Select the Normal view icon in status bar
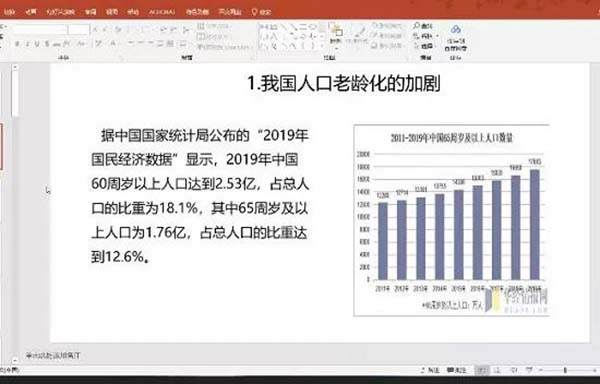Screen dimensions: 600x384 (482, 370)
